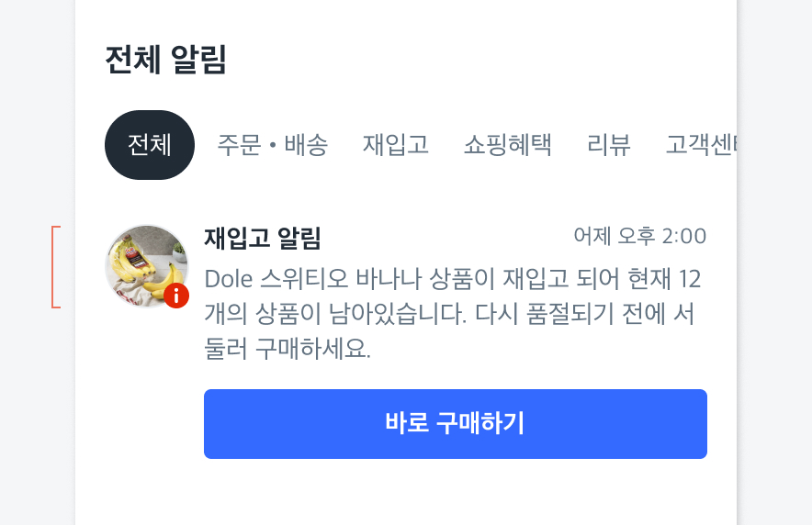Screen dimensions: 812x525
Task: Click the red info badge icon
Action: click(176, 296)
